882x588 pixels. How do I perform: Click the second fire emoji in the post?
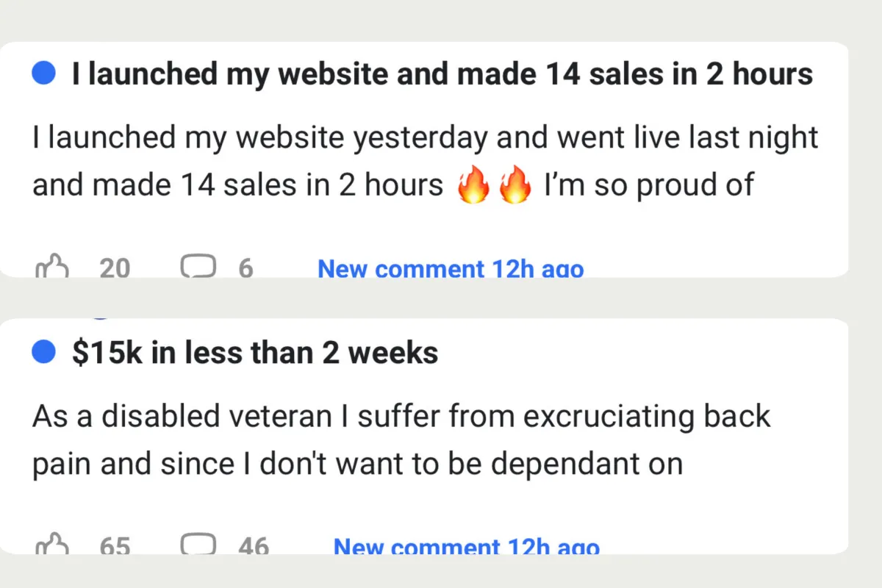(x=514, y=186)
